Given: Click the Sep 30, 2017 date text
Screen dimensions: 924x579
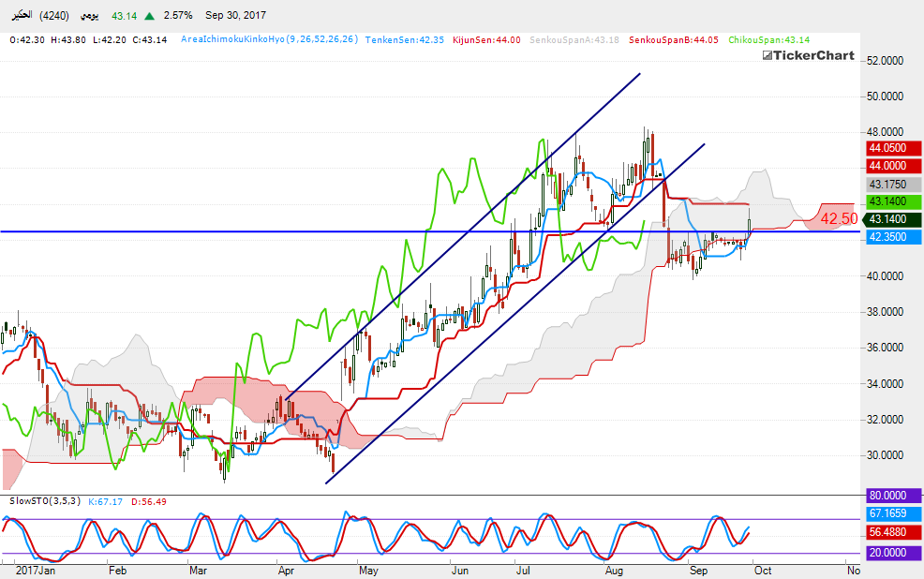Looking at the screenshot, I should pos(235,16).
